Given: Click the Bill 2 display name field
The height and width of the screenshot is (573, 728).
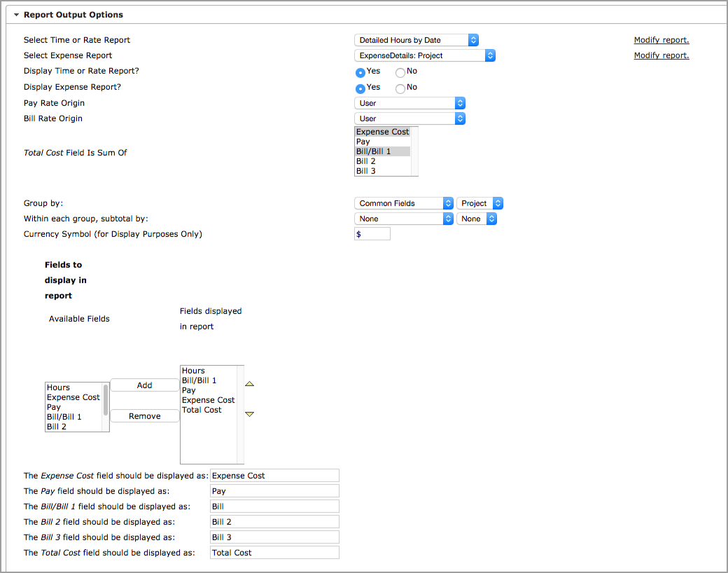Looking at the screenshot, I should click(275, 521).
